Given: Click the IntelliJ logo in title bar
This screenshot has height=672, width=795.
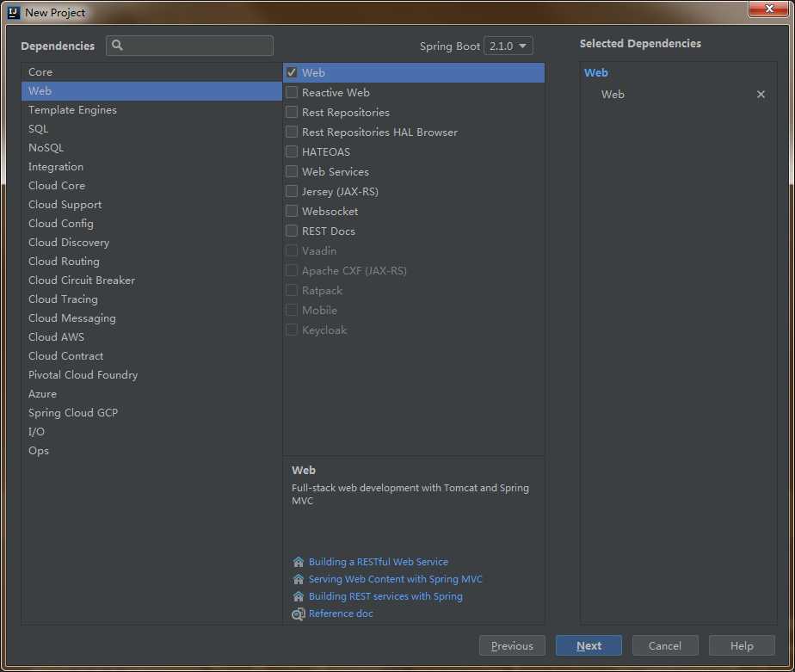Looking at the screenshot, I should pyautogui.click(x=14, y=12).
